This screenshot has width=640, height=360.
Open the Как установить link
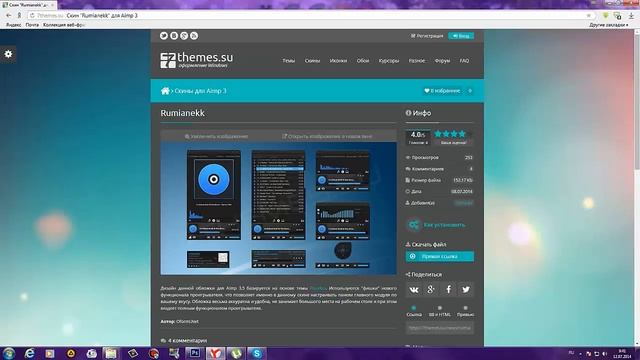pyautogui.click(x=444, y=224)
